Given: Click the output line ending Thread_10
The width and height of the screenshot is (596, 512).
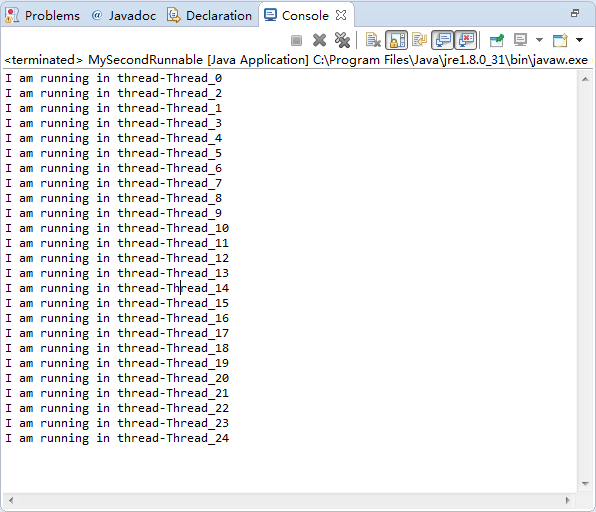Looking at the screenshot, I should [x=117, y=228].
